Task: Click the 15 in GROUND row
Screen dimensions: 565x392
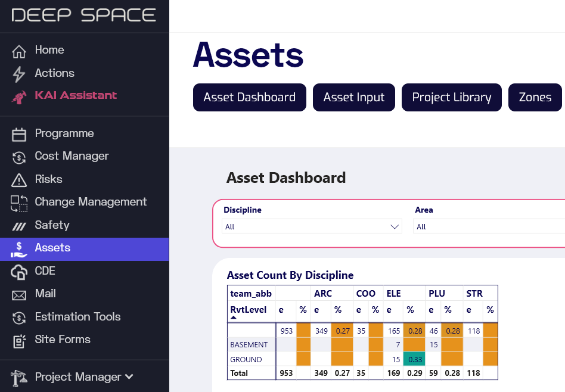Action: coord(396,359)
